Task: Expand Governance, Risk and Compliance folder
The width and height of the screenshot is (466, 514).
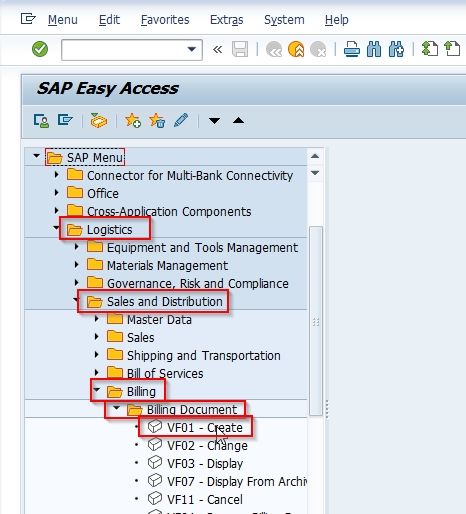Action: (76, 283)
